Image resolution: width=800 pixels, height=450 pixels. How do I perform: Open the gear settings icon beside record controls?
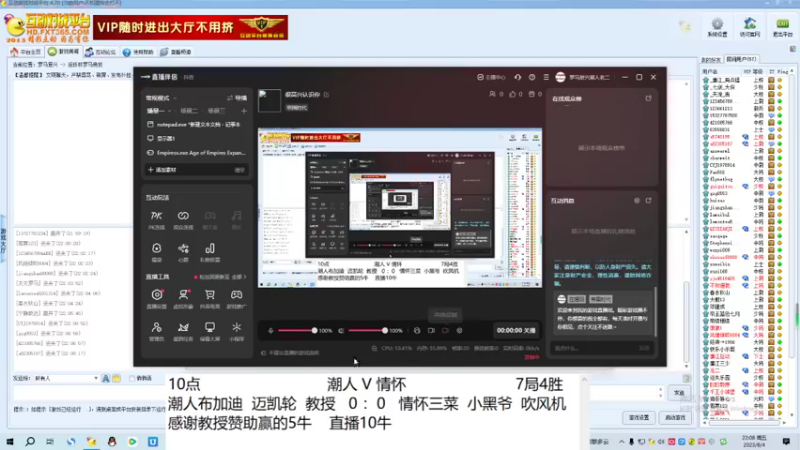[459, 331]
